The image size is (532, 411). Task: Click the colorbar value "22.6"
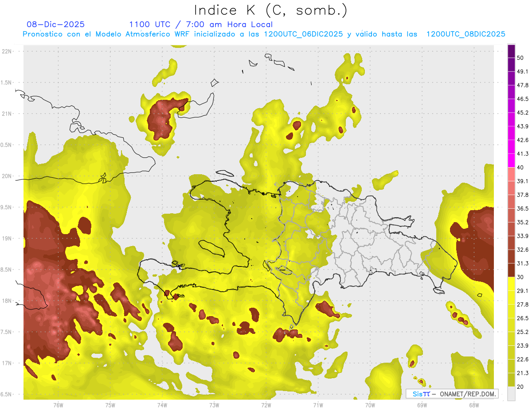pyautogui.click(x=523, y=360)
